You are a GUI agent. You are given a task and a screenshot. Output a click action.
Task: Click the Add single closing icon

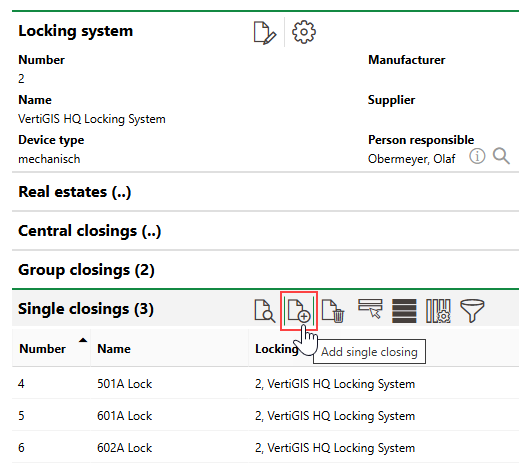299,311
